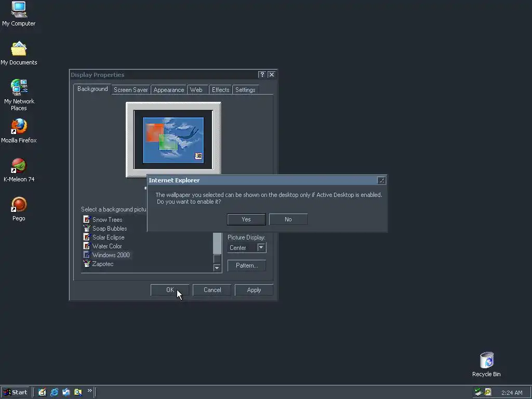Select Windows 2000 in the background list
This screenshot has width=532, height=399.
(111, 255)
